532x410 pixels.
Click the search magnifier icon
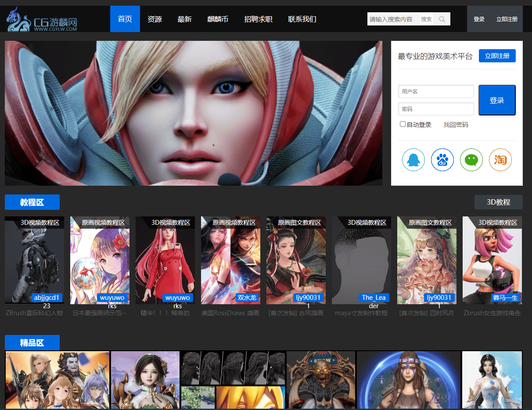442,19
